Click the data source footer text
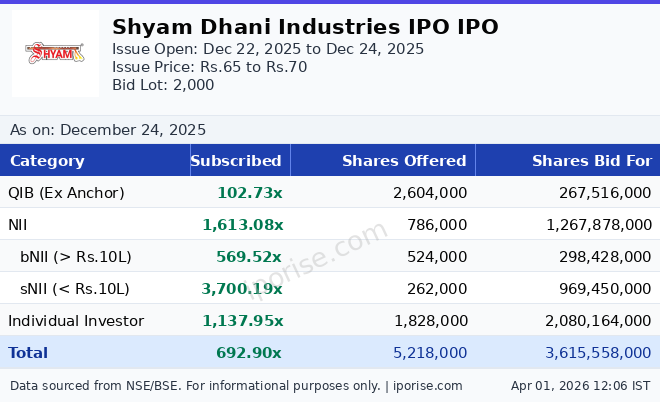This screenshot has height=402, width=660. pos(236,385)
